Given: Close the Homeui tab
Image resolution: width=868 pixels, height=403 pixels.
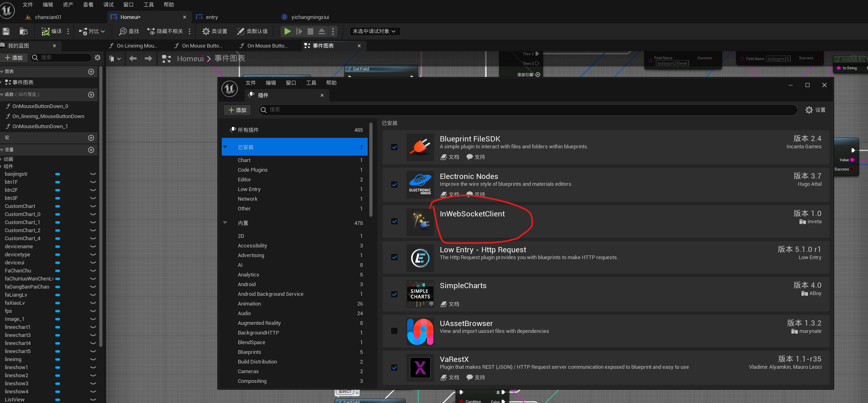Looking at the screenshot, I should tap(185, 17).
